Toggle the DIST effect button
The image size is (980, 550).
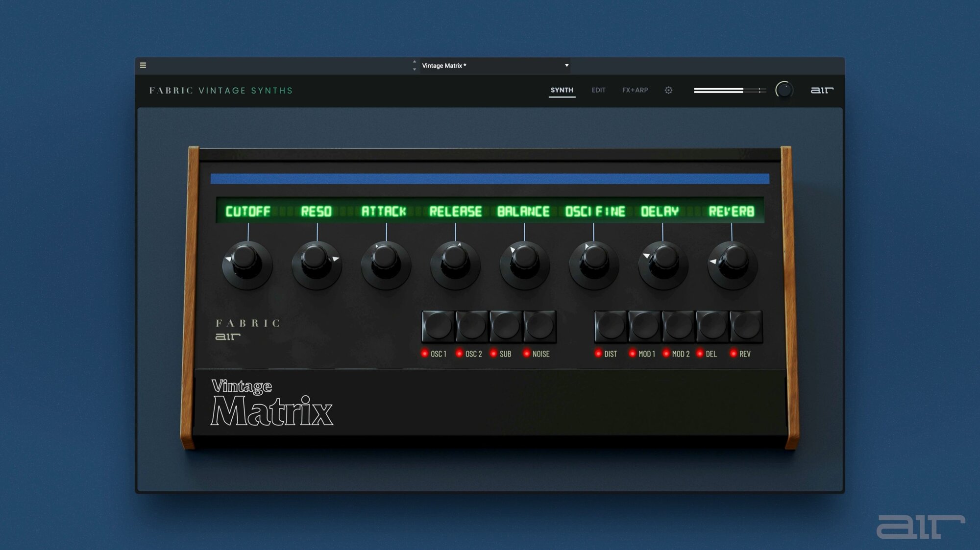tap(611, 326)
